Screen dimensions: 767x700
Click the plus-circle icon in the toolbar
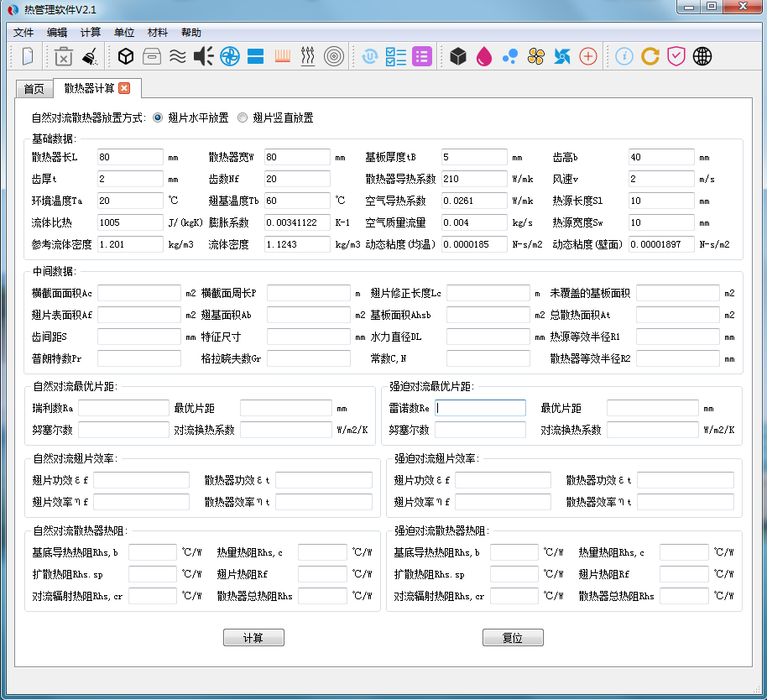(587, 56)
